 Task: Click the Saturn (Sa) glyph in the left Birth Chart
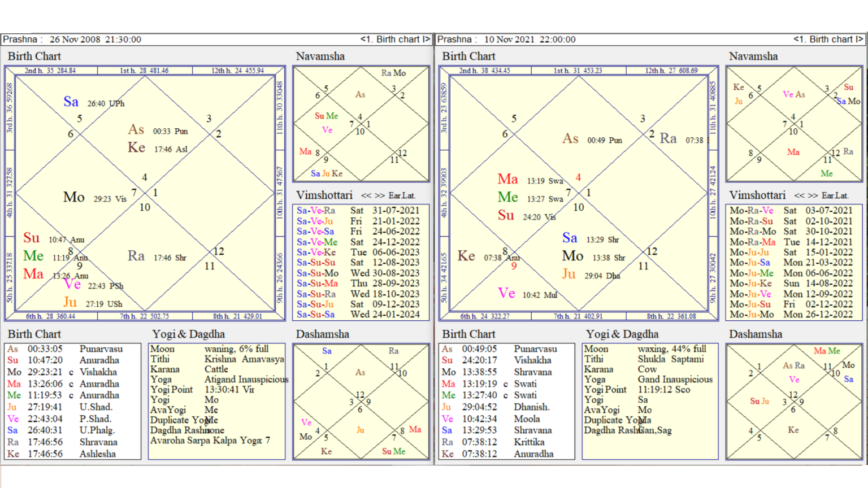(71, 102)
